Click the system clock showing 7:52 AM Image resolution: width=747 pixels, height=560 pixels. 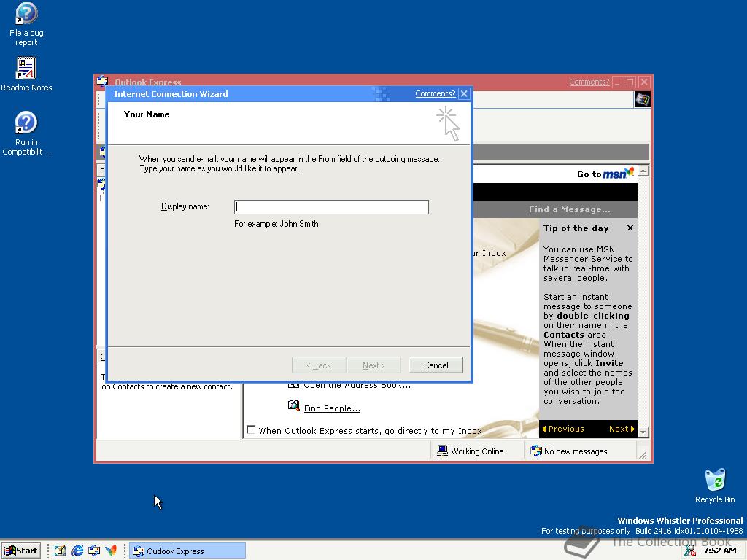pos(720,551)
